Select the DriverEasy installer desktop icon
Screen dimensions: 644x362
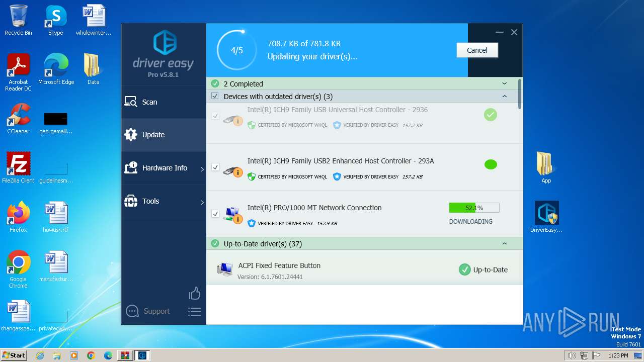tap(546, 217)
